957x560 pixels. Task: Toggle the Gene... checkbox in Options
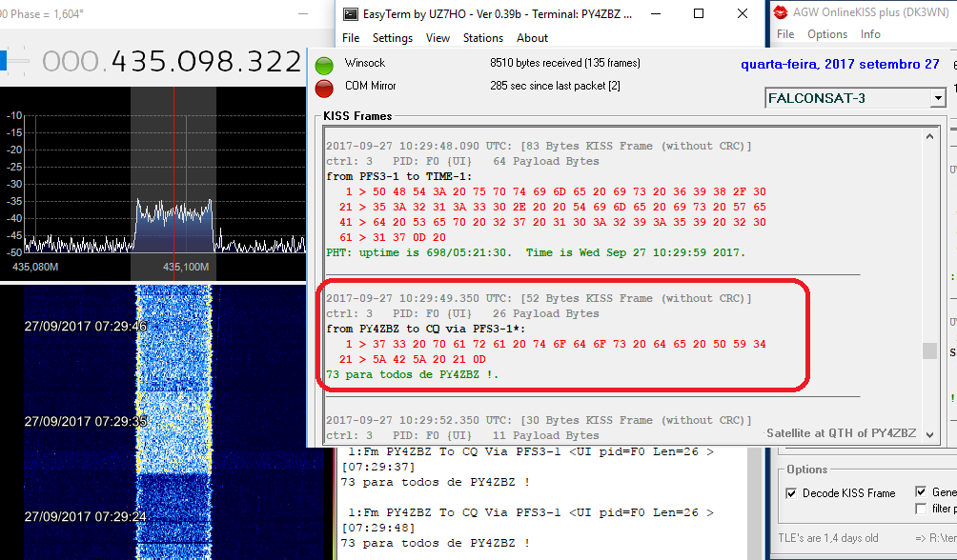point(921,491)
